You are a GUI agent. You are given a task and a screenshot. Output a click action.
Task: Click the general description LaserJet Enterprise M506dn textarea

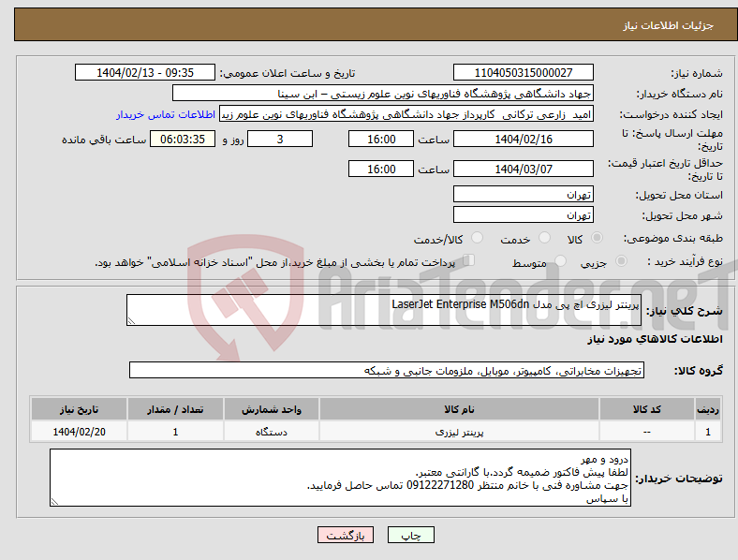click(384, 310)
